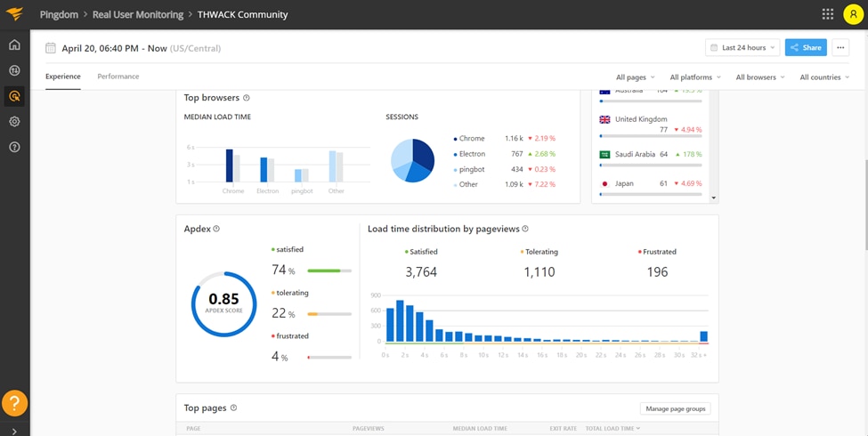This screenshot has width=868, height=436.
Task: Click the Japan flag icon
Action: tap(604, 183)
